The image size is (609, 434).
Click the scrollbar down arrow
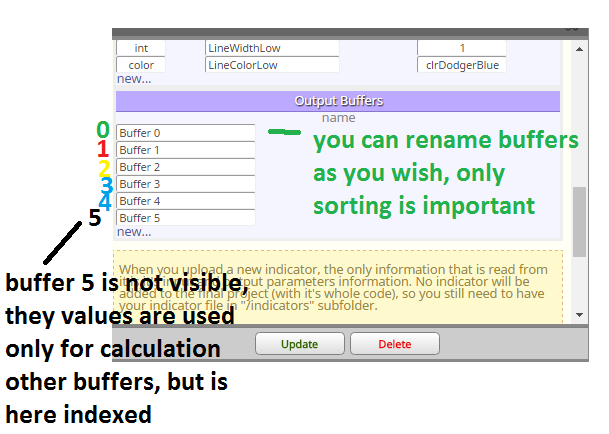tap(579, 315)
